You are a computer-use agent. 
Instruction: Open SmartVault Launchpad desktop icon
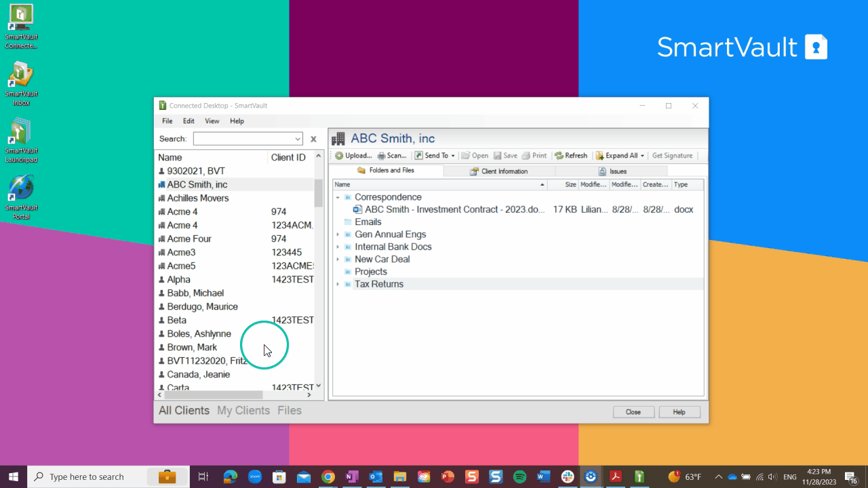[21, 141]
